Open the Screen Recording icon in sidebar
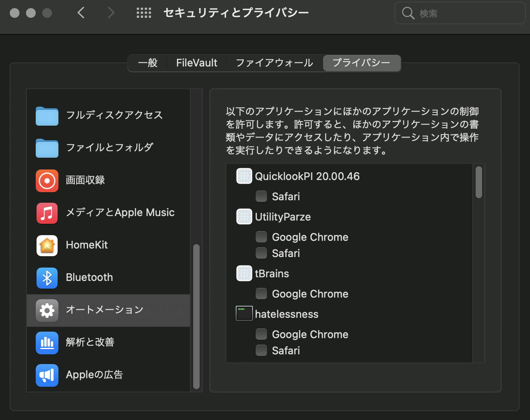The height and width of the screenshot is (420, 530). (x=47, y=180)
